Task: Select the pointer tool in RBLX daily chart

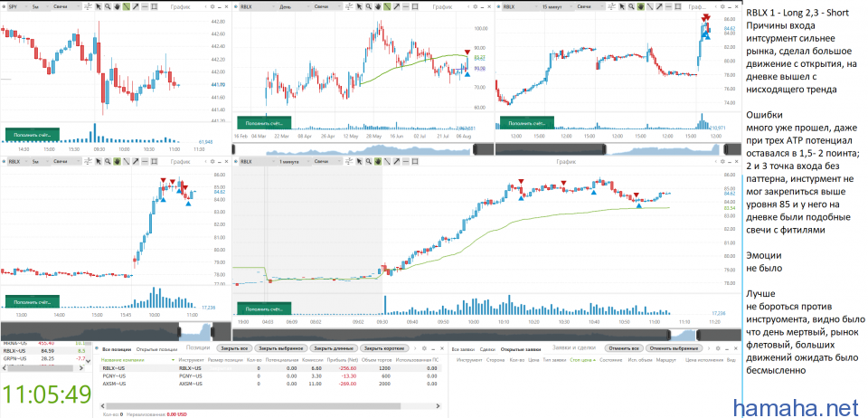Action: pyautogui.click(x=359, y=6)
